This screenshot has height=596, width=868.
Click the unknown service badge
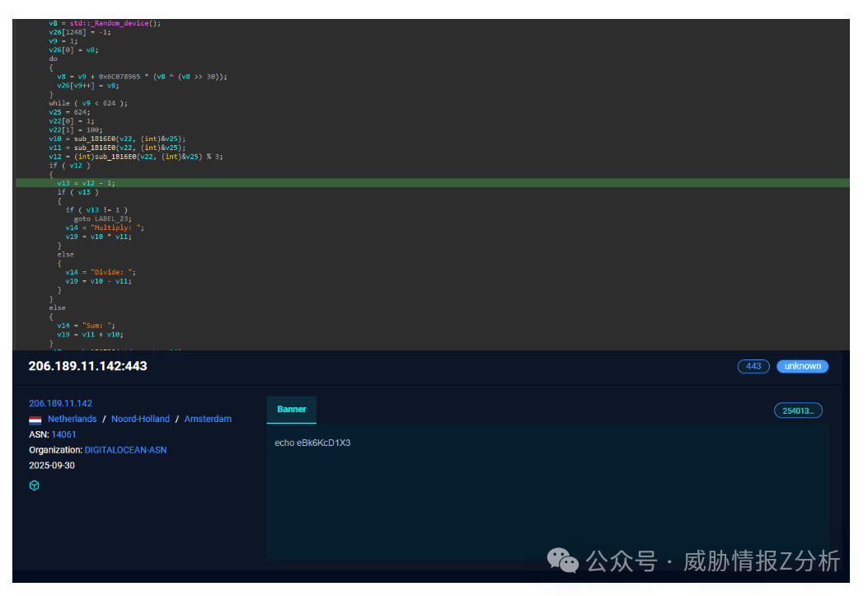(x=803, y=366)
